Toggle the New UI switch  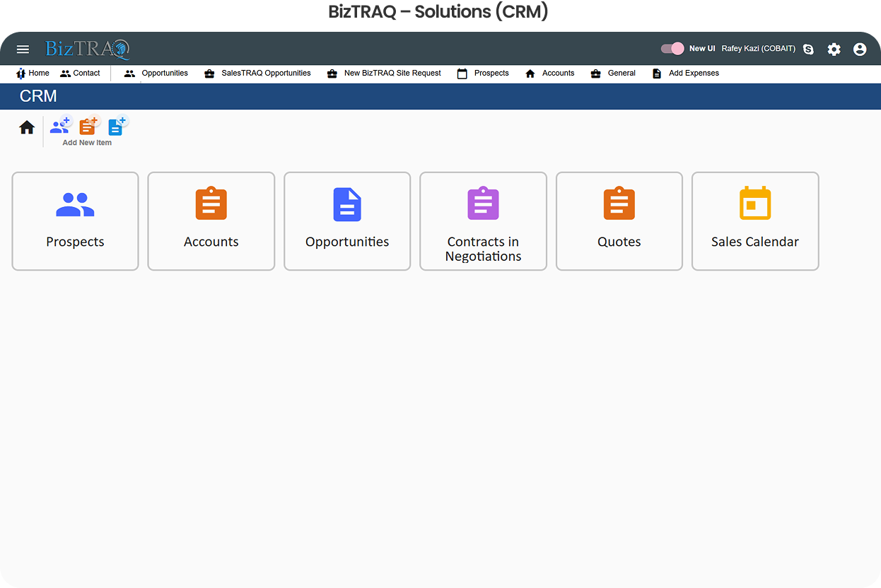[x=672, y=49]
